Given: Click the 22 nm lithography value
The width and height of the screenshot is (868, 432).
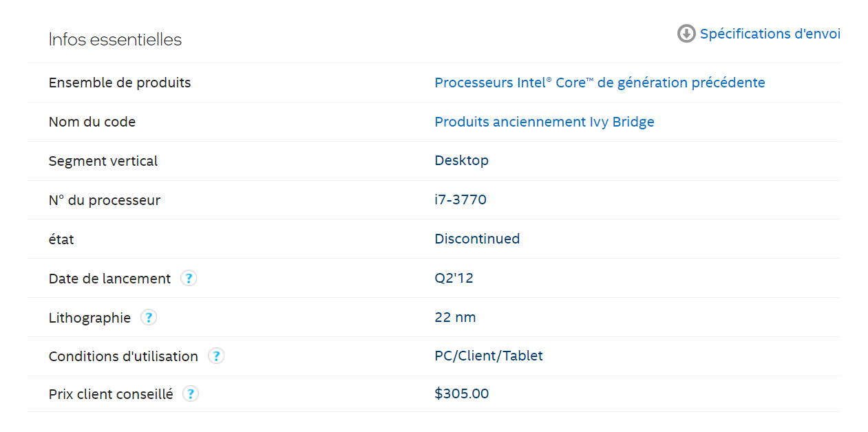Looking at the screenshot, I should pyautogui.click(x=455, y=317).
